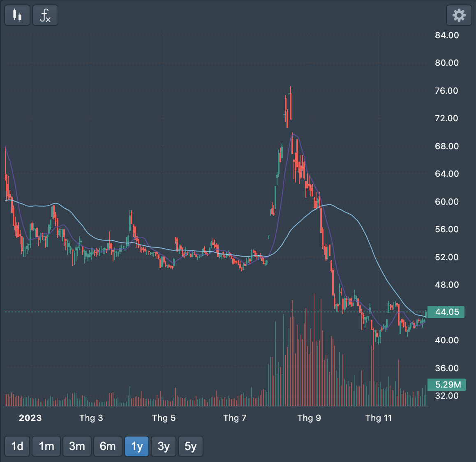Click the 44.05 current price label

tap(446, 312)
